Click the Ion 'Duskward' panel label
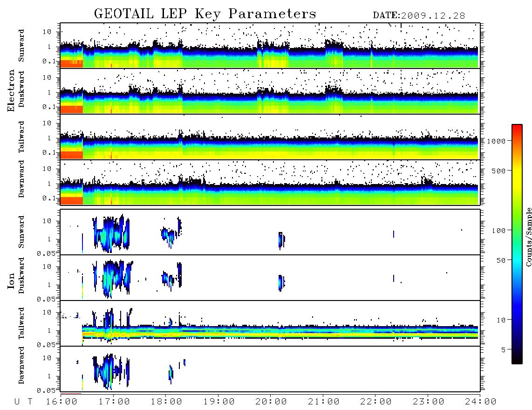This screenshot has width=532, height=410. tap(21, 275)
